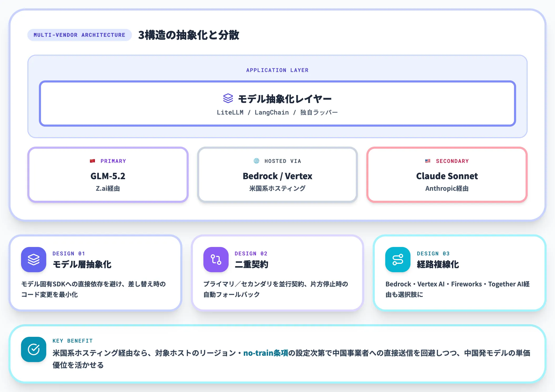Viewport: 555px width, 392px height.
Task: Click the モデル抽象化レイヤー title
Action: tap(285, 99)
